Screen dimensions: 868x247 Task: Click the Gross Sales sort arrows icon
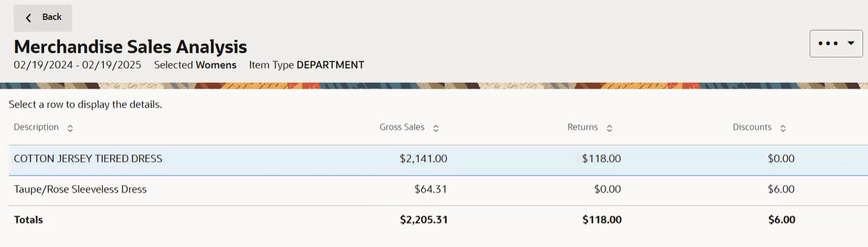436,128
